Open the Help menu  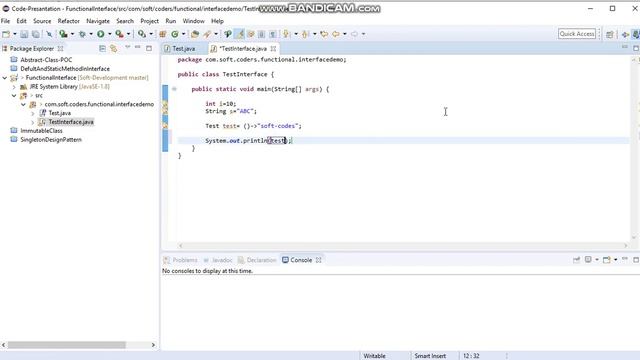(217, 21)
